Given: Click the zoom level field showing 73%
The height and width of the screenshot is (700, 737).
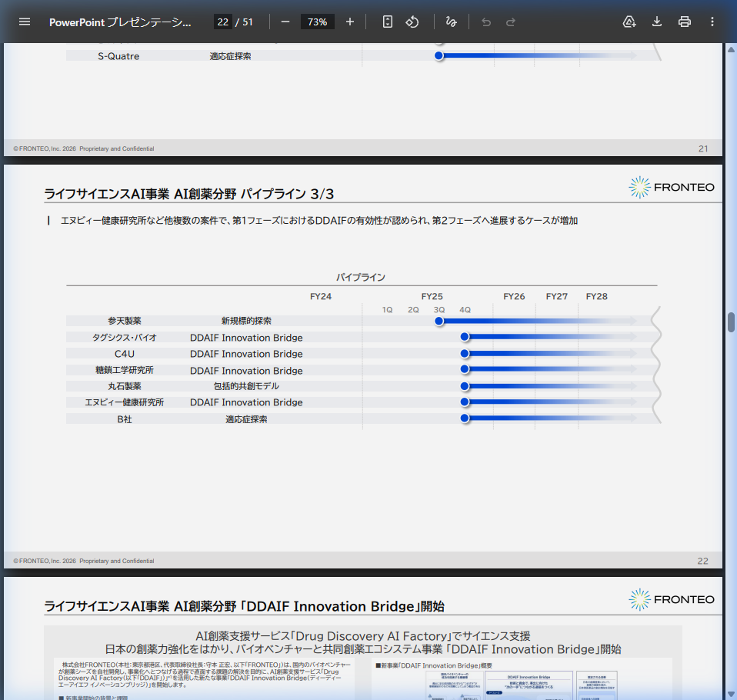Looking at the screenshot, I should point(317,22).
